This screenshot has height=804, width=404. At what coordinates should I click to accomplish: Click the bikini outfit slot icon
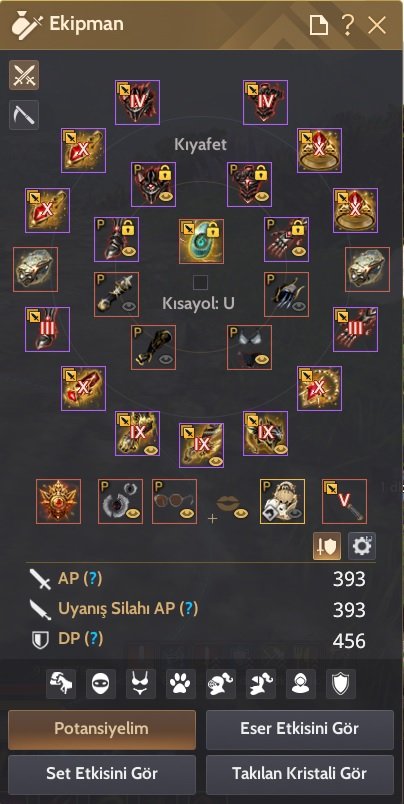tap(250, 347)
